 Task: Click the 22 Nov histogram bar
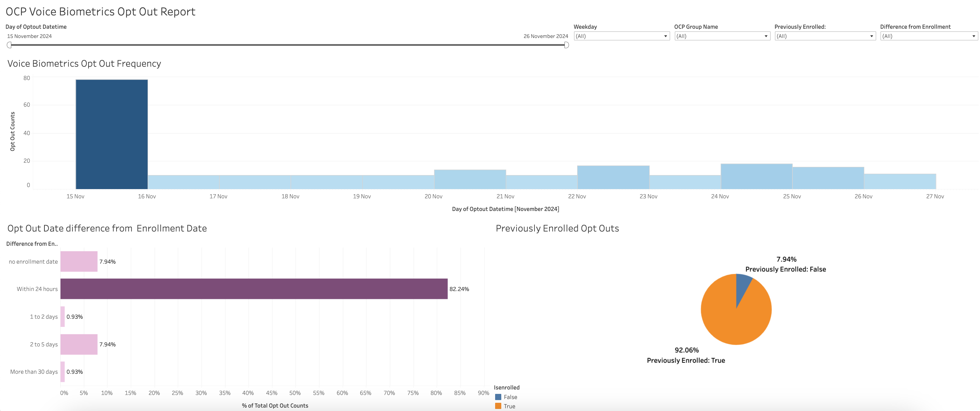pyautogui.click(x=613, y=177)
